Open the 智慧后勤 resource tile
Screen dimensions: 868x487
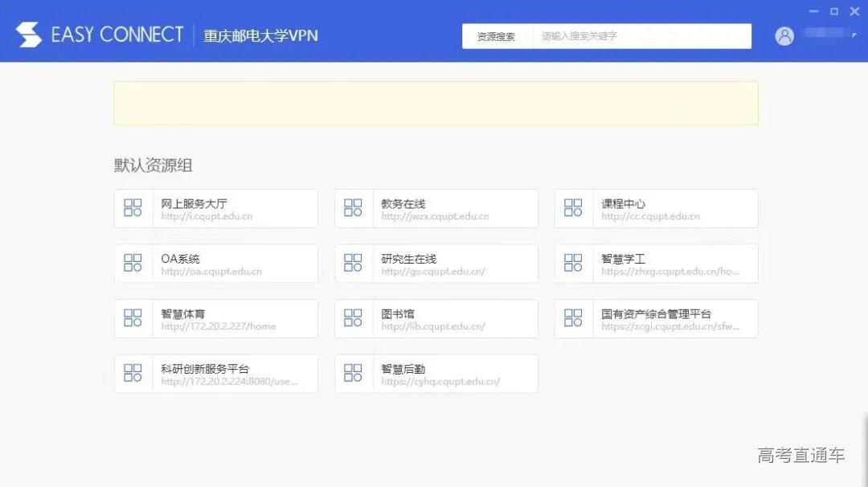[436, 373]
